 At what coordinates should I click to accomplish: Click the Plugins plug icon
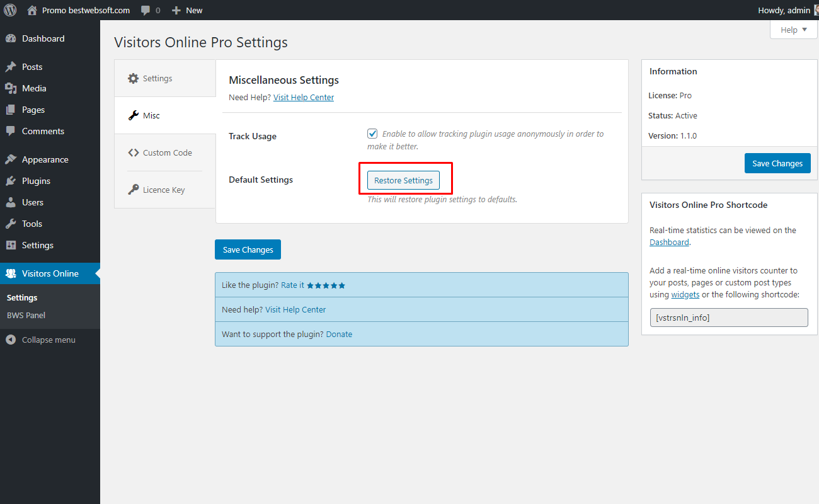tap(11, 181)
